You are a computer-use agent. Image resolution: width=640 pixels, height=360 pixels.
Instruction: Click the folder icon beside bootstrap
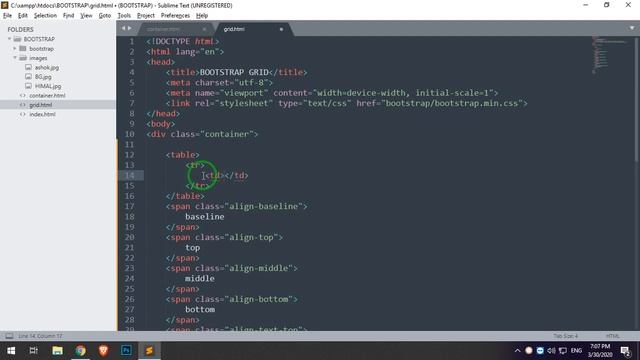click(x=23, y=49)
